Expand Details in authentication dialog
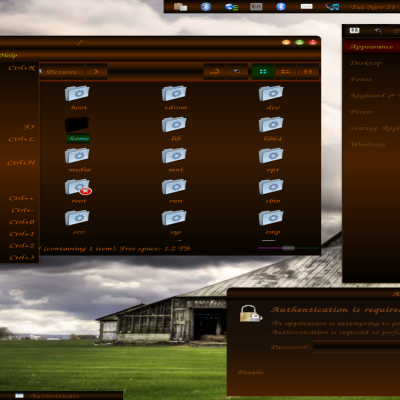 point(250,372)
